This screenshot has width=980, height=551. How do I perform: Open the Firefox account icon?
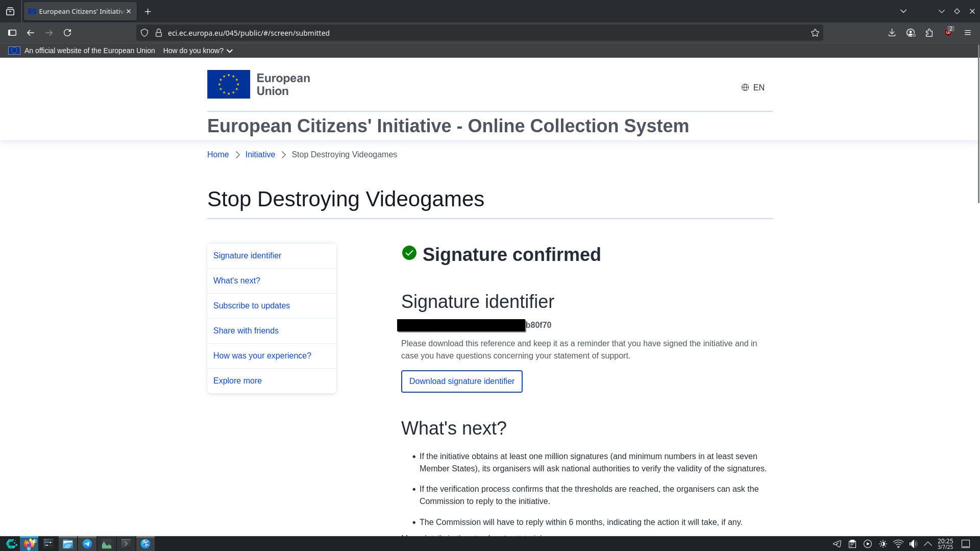[911, 33]
